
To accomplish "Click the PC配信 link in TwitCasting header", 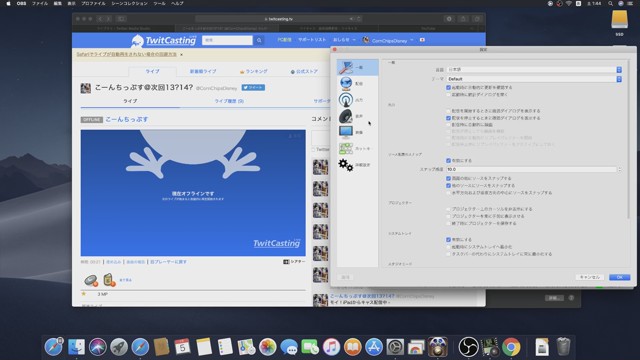I will [284, 40].
